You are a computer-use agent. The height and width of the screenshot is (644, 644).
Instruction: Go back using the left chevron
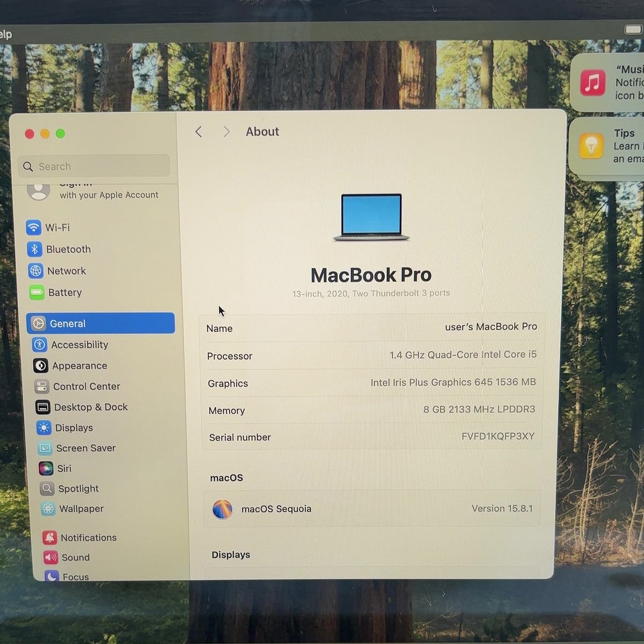[x=199, y=132]
